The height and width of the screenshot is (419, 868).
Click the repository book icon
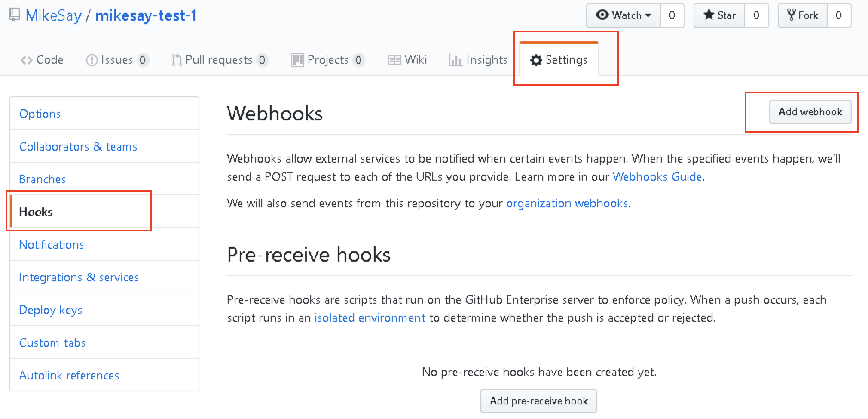tap(15, 15)
